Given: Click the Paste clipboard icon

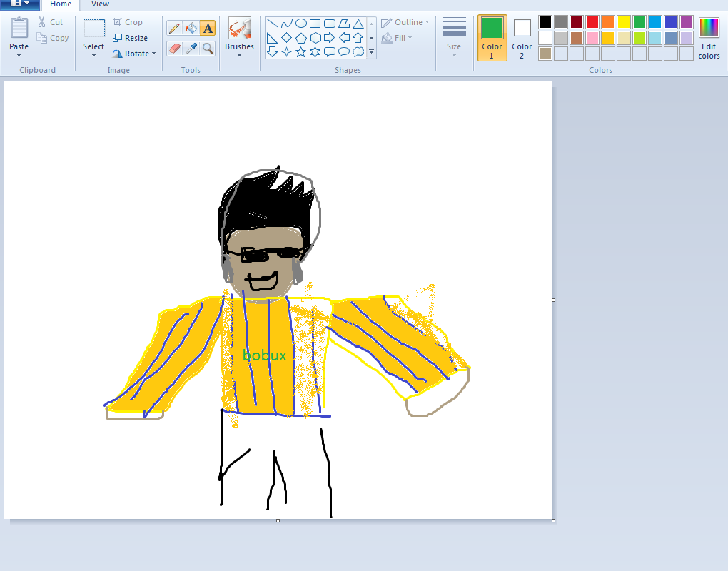Looking at the screenshot, I should point(19,28).
